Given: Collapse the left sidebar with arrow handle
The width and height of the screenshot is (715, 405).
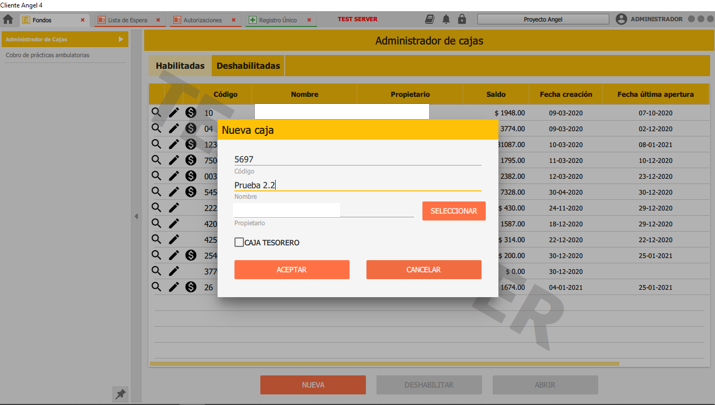Looking at the screenshot, I should pos(137,216).
